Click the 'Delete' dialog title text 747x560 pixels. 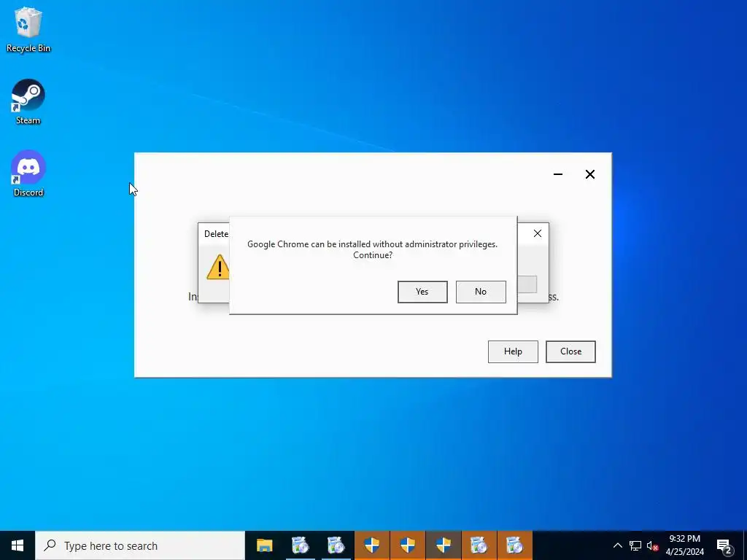point(216,234)
